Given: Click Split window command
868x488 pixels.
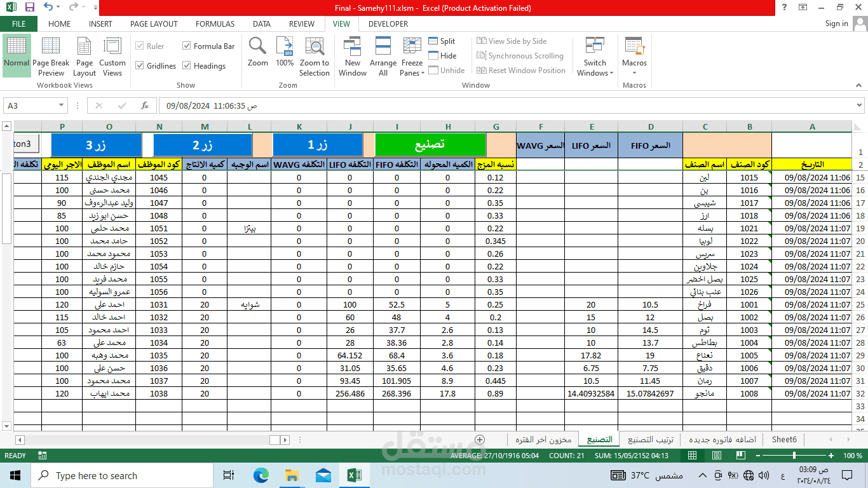Looking at the screenshot, I should [442, 41].
